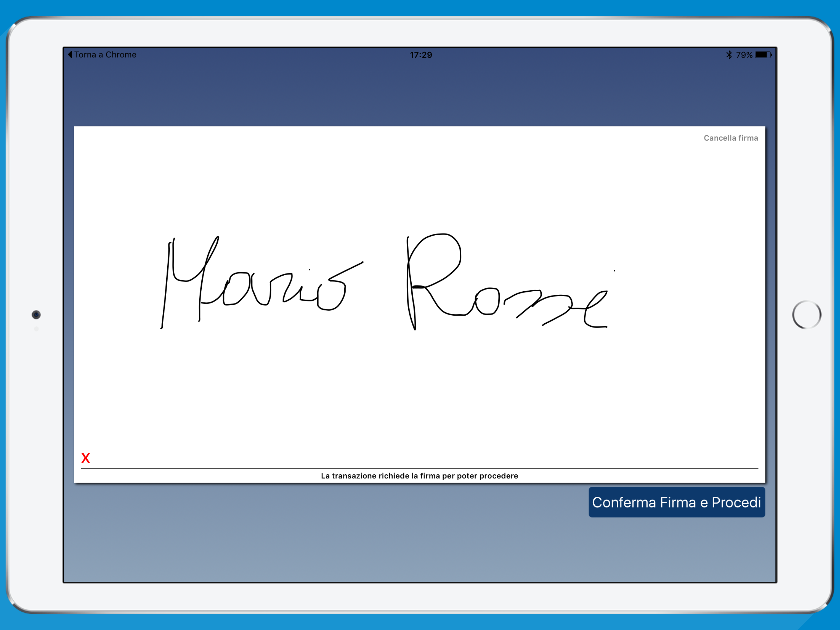Click the iPad front camera lens
Viewport: 840px width, 630px height.
coord(36,315)
